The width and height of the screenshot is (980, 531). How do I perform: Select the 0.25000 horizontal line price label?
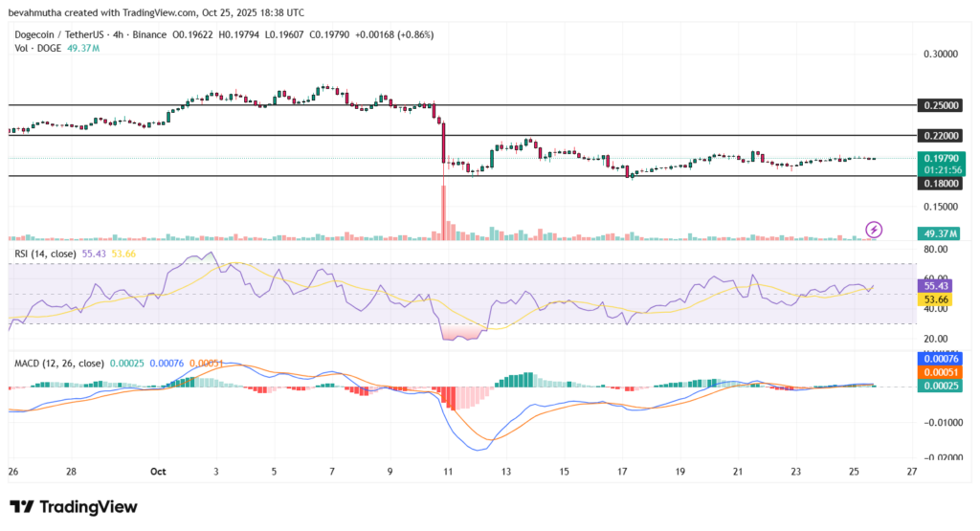click(x=940, y=104)
